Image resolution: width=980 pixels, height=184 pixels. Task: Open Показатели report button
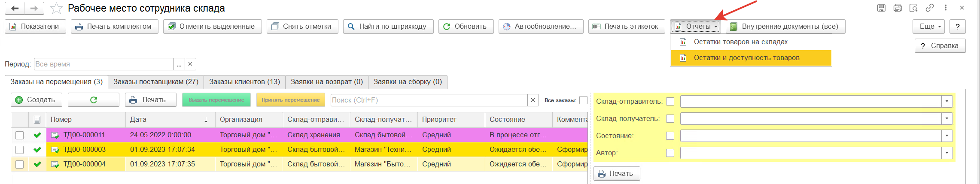coord(35,27)
